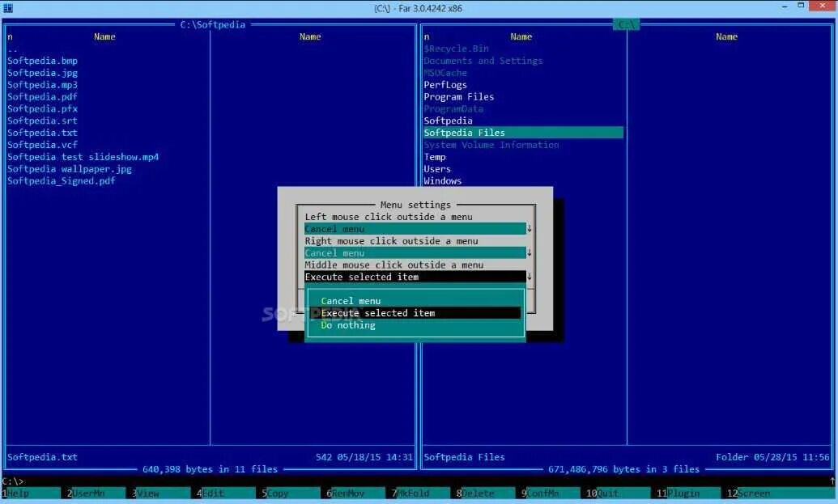The image size is (838, 504).
Task: Click the C:\> command line prompt
Action: coord(13,481)
